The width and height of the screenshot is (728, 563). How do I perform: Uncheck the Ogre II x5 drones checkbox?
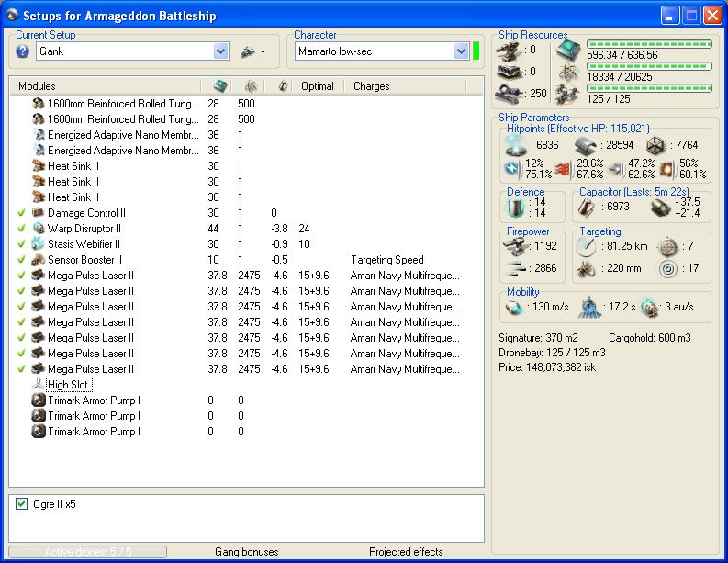tap(22, 504)
